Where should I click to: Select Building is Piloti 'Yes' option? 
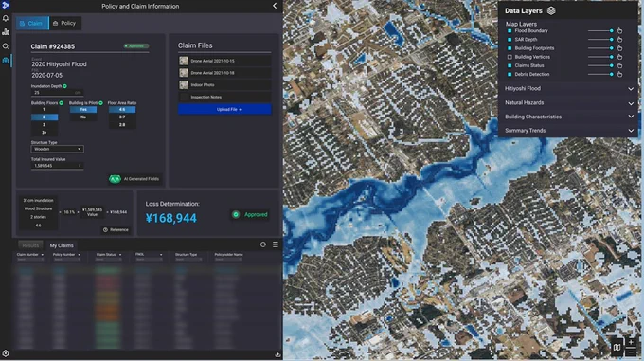[x=83, y=110]
